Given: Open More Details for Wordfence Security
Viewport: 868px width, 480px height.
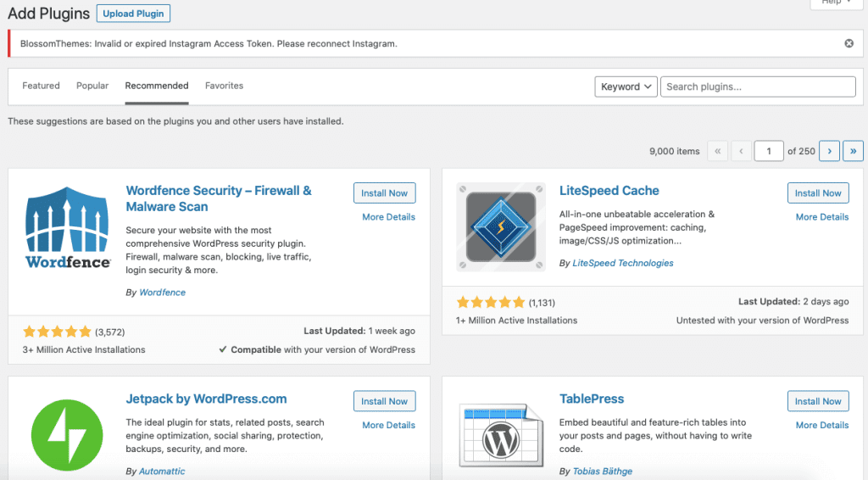Looking at the screenshot, I should tap(388, 217).
